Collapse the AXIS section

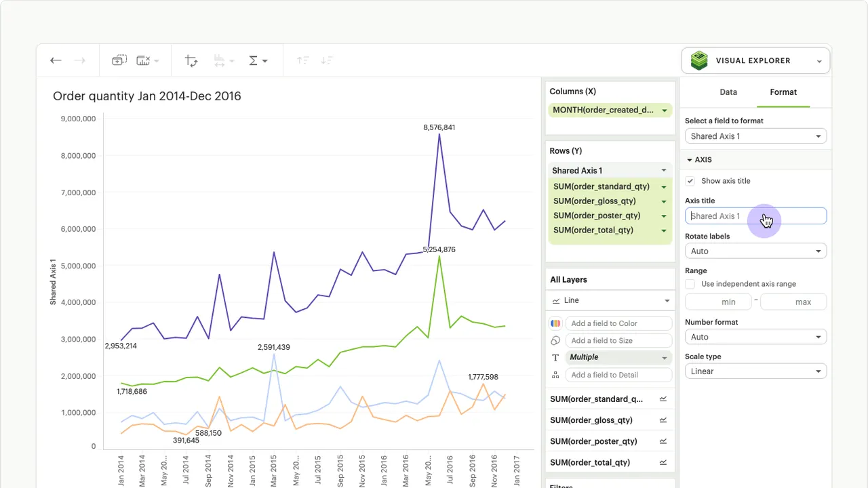[x=690, y=160]
